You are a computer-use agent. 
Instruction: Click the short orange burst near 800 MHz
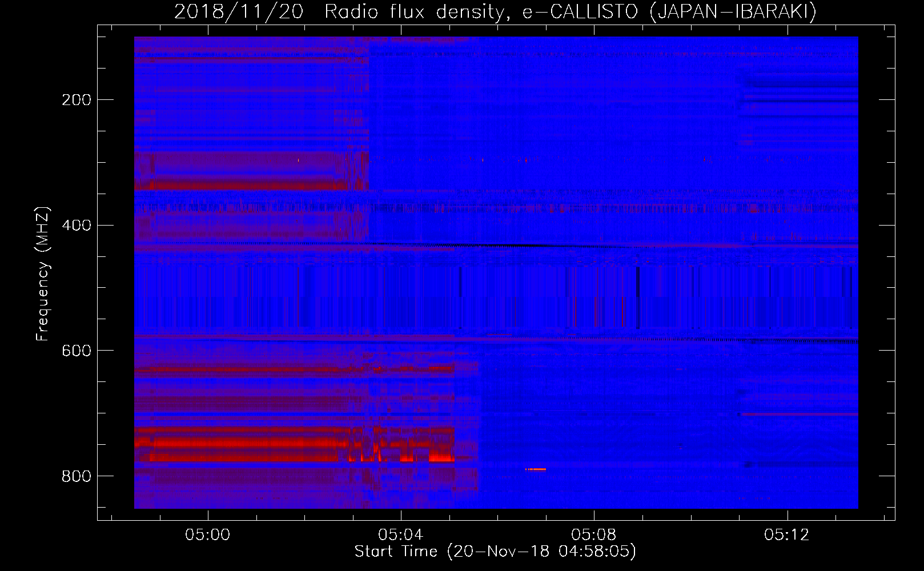click(536, 469)
